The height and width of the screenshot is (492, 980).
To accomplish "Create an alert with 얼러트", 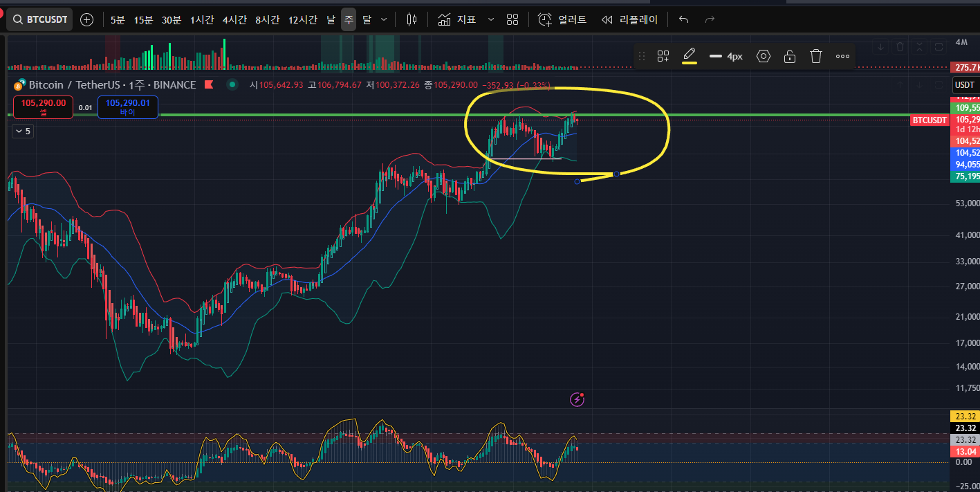I will [562, 19].
